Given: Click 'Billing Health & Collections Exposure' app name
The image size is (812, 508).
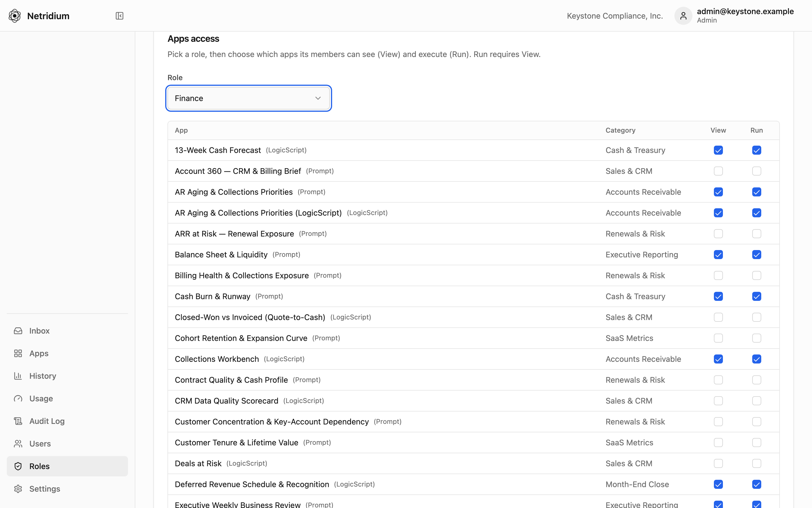Looking at the screenshot, I should (242, 275).
